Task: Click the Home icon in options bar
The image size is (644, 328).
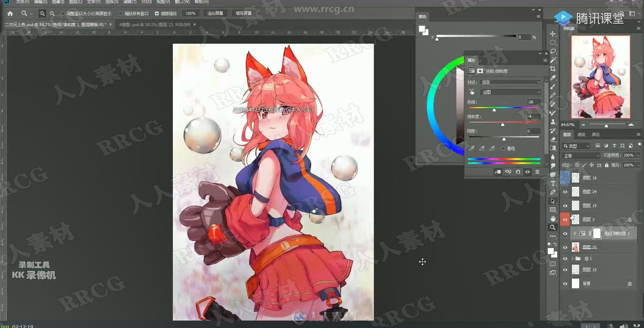Action: click(x=10, y=14)
